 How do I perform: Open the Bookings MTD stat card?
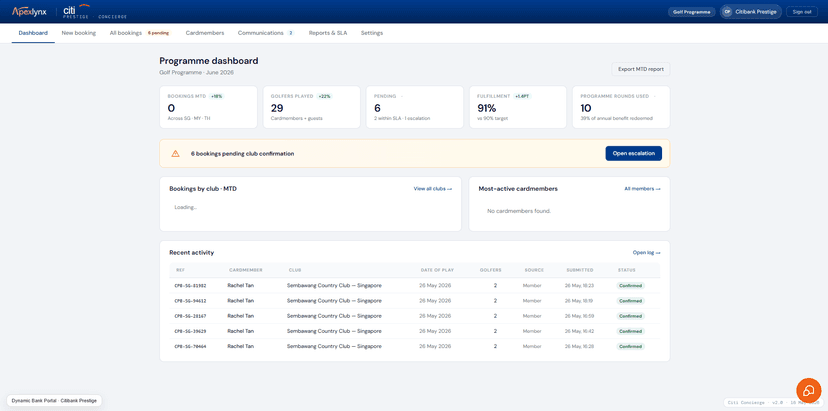(x=208, y=107)
